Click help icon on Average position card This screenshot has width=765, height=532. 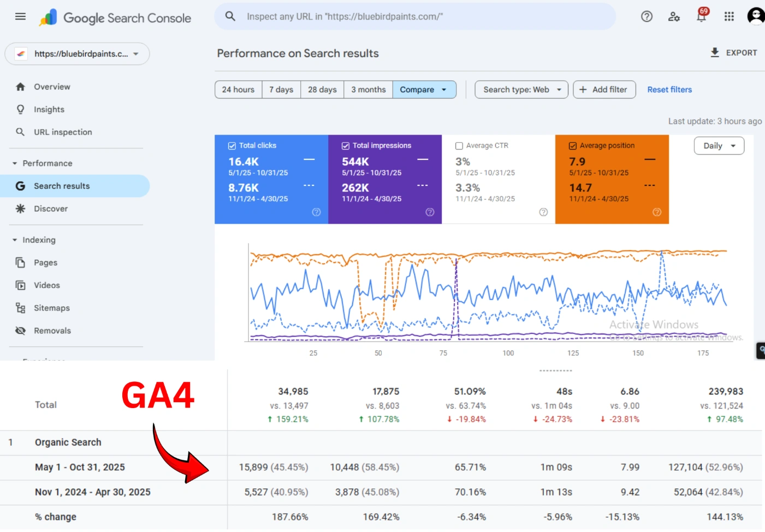click(657, 212)
